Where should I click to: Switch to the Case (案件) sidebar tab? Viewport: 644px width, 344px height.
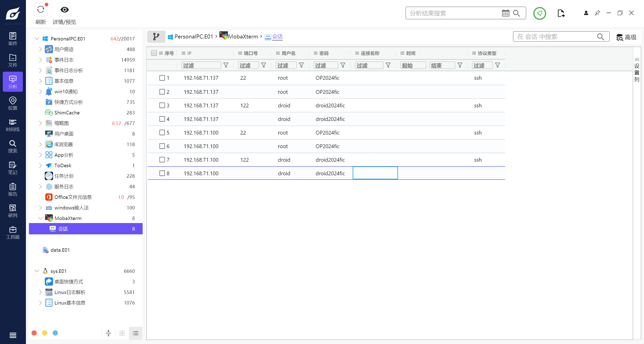click(x=13, y=39)
